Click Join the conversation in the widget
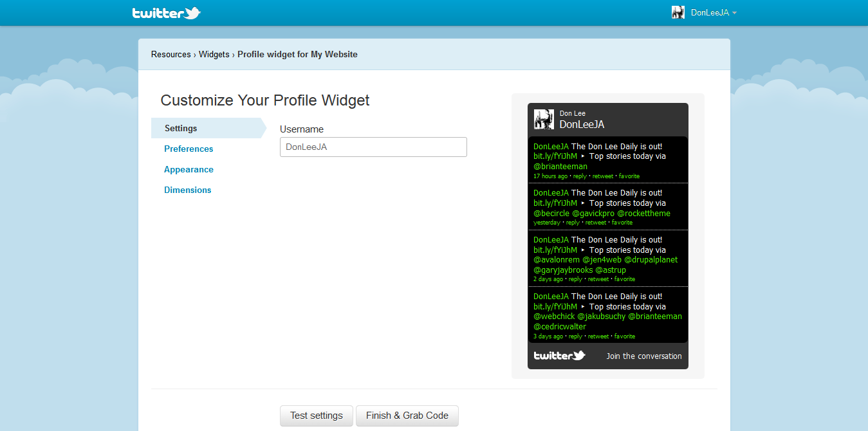The width and height of the screenshot is (868, 431). point(643,356)
